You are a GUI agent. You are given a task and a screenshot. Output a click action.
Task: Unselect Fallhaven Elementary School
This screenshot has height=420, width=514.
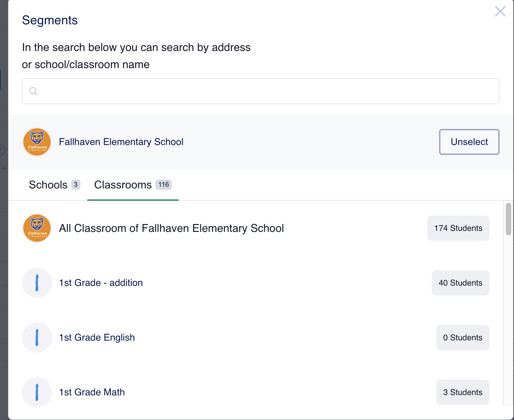[469, 142]
